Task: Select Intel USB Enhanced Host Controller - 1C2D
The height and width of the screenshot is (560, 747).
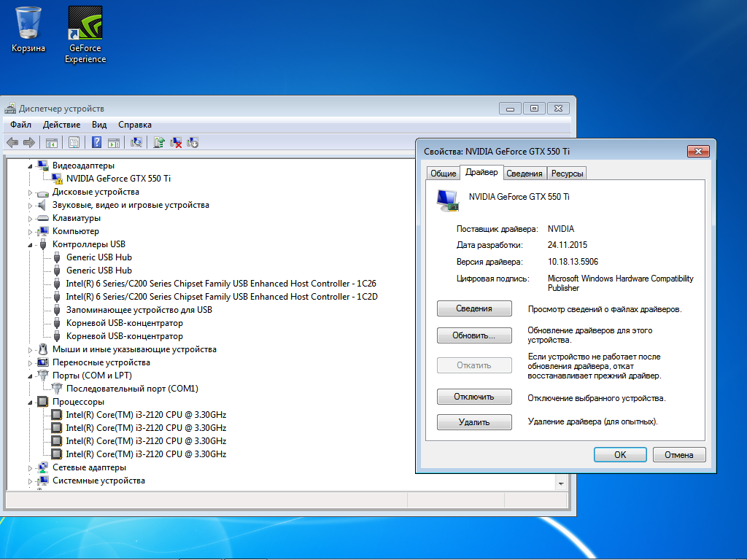Action: 222,297
